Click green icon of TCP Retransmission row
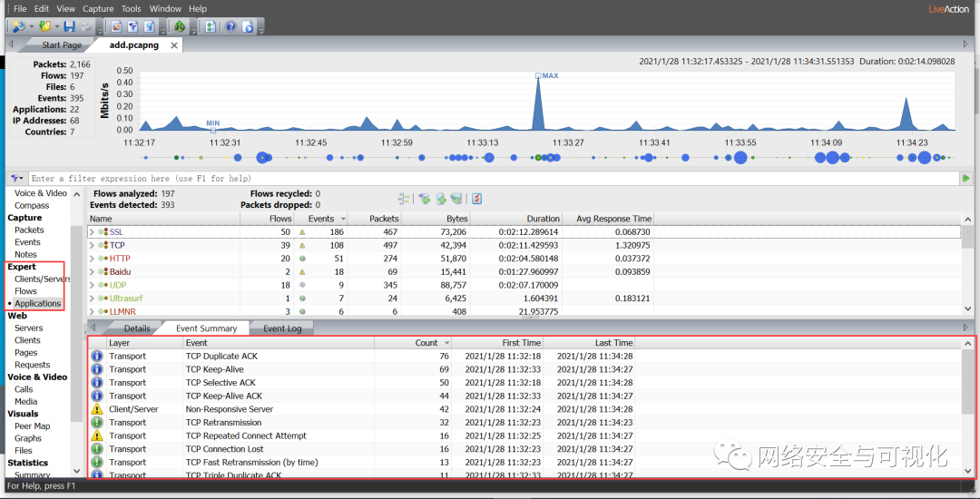980x499 pixels. 97,422
